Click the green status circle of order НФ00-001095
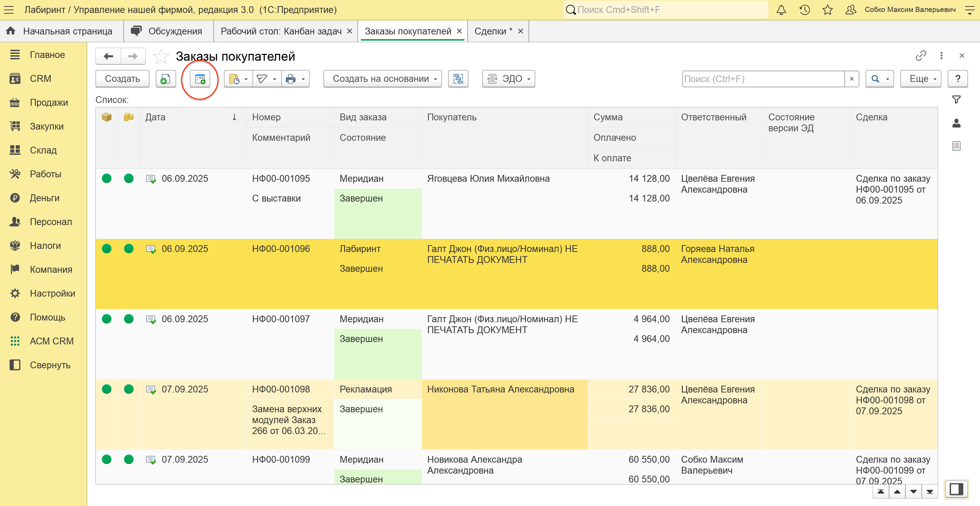This screenshot has width=980, height=506. click(107, 178)
